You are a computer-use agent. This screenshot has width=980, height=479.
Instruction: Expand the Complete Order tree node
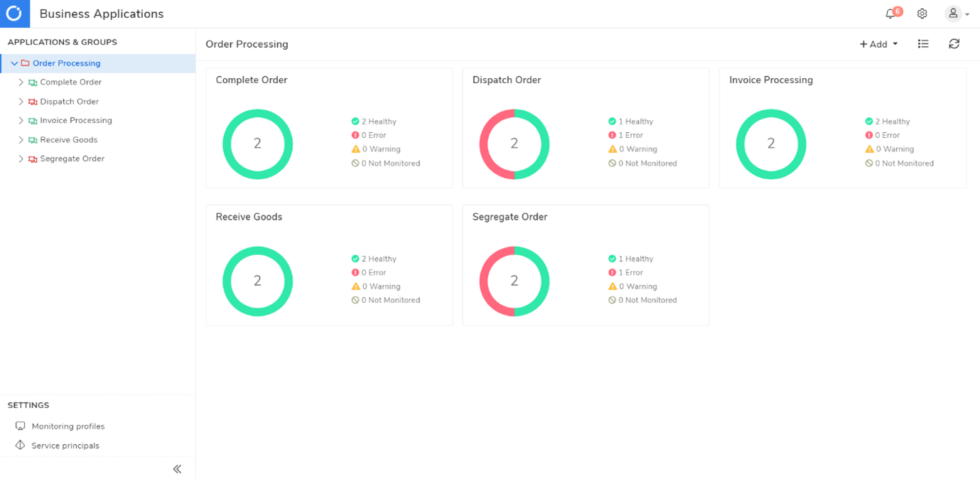coord(21,82)
